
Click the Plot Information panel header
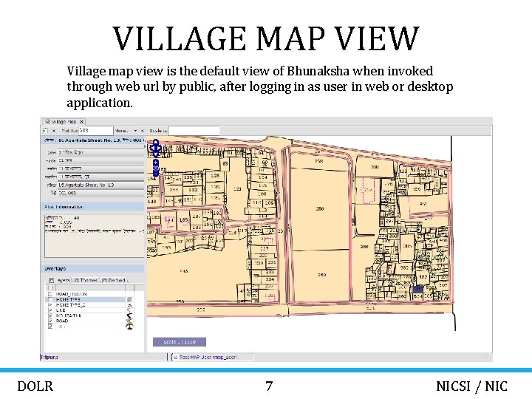[92, 207]
